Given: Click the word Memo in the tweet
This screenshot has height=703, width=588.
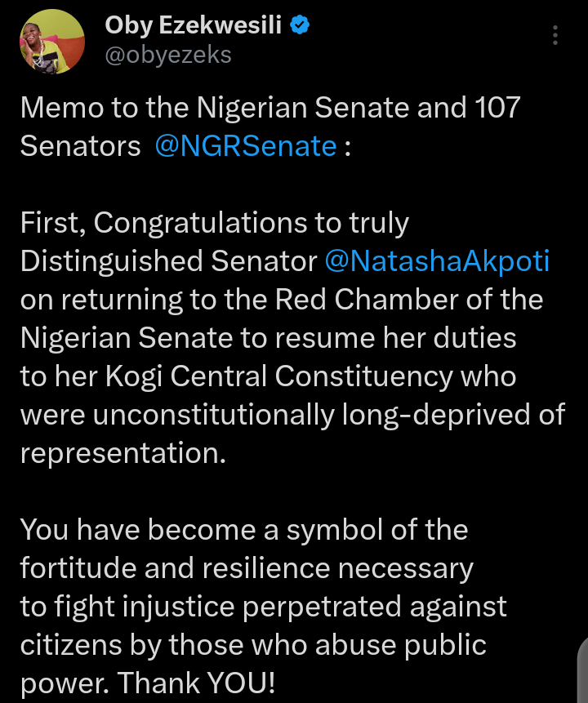Looking at the screenshot, I should [x=60, y=107].
